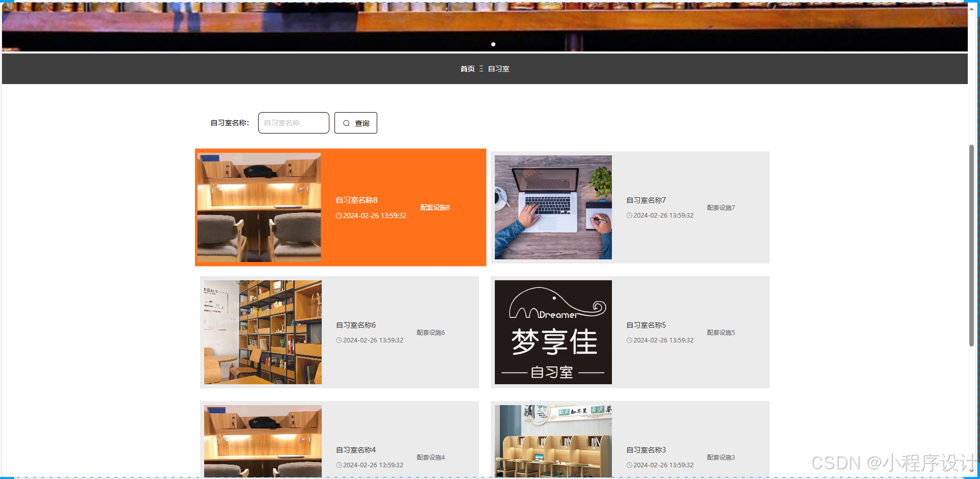The image size is (980, 479).
Task: Click the date under 自习室名称5
Action: pos(663,340)
